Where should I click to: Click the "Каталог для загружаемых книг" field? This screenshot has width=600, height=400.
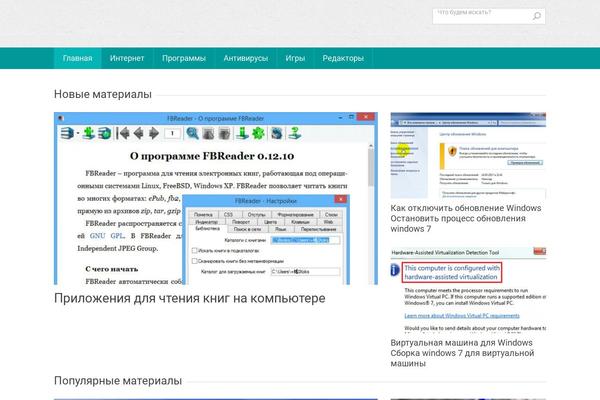[x=305, y=272]
